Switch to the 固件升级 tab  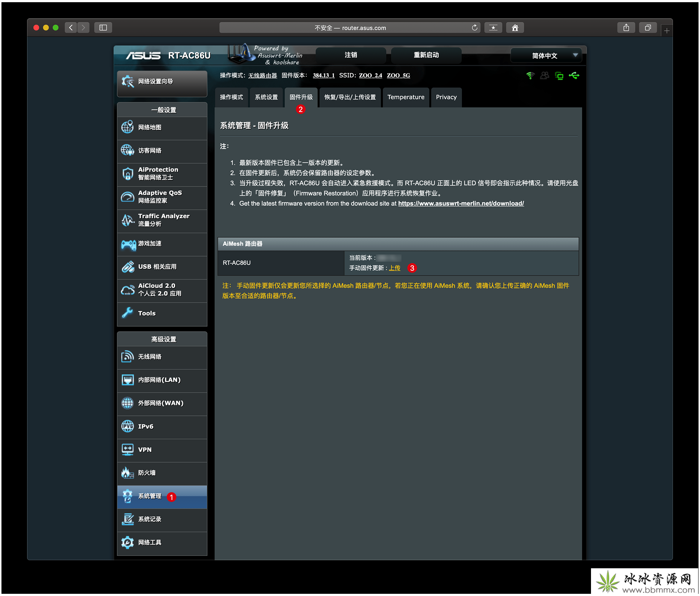[x=301, y=97]
